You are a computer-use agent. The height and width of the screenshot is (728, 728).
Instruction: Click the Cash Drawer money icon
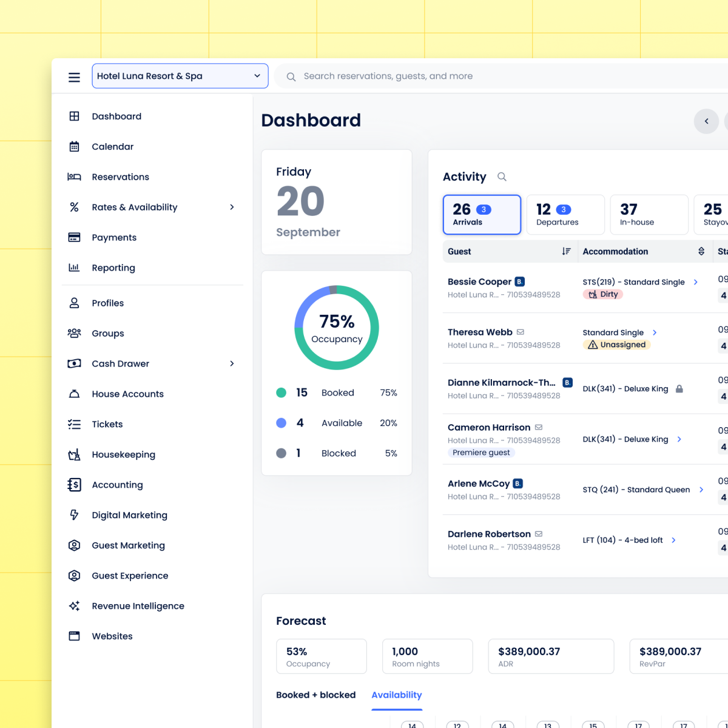pos(74,363)
